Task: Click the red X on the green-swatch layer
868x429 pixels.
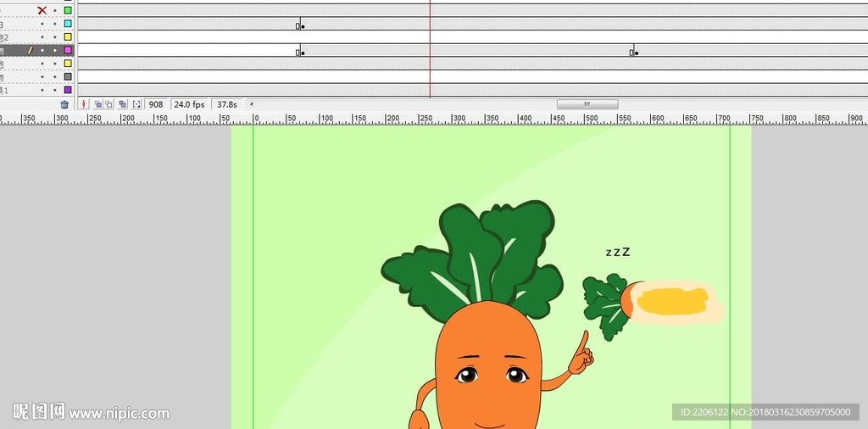Action: 42,10
